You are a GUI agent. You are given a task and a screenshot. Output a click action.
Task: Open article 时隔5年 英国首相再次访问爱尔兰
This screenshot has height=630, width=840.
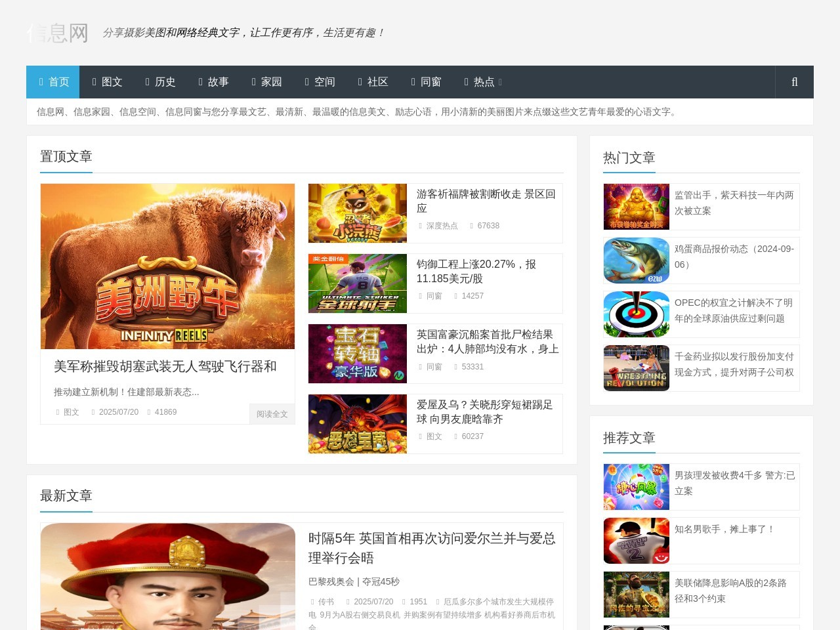pyautogui.click(x=432, y=548)
